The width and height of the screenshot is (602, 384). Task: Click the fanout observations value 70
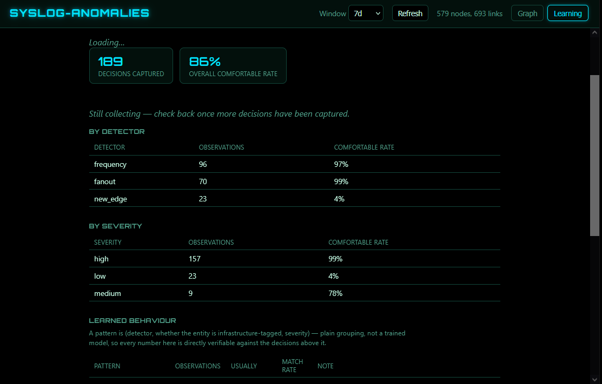(203, 182)
